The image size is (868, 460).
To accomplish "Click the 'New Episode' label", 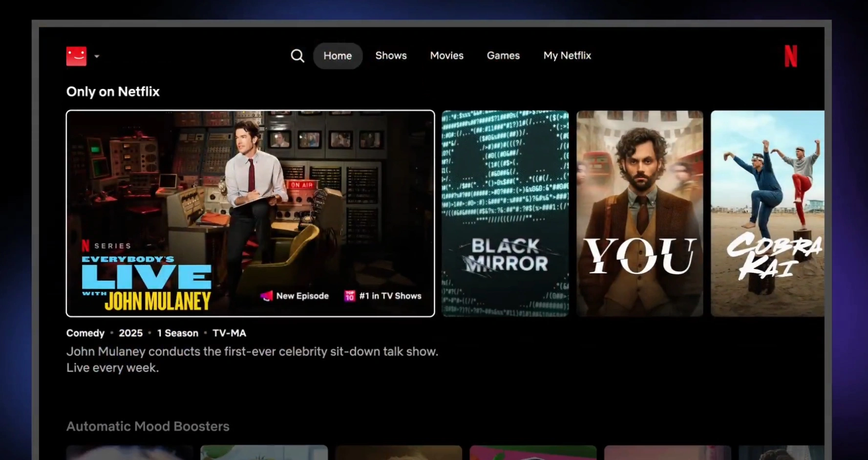I will pyautogui.click(x=302, y=296).
